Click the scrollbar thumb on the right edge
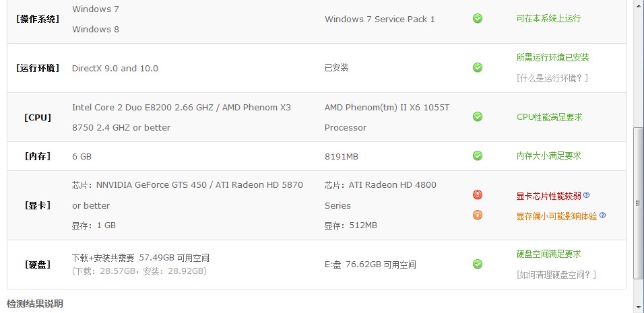Image resolution: width=644 pixels, height=313 pixels. [x=638, y=203]
